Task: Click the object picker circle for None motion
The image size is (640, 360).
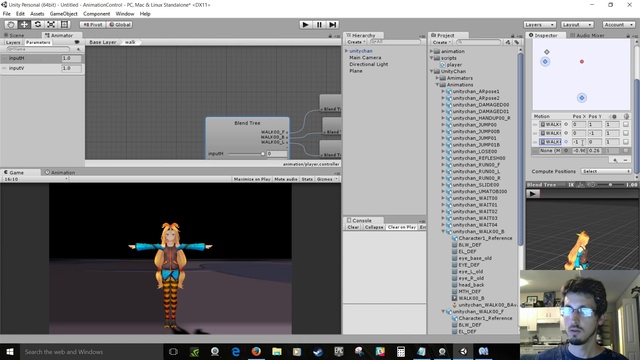Action: (x=566, y=151)
